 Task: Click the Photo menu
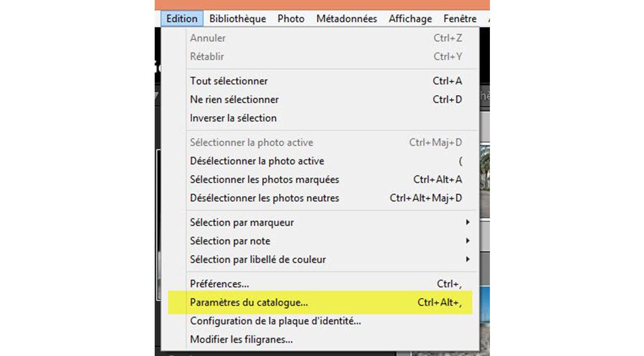pos(291,19)
